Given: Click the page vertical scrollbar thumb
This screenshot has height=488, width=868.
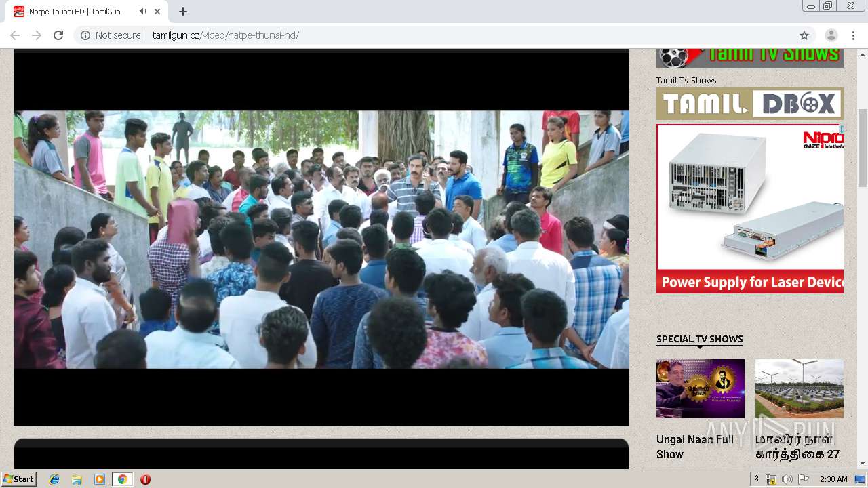Looking at the screenshot, I should point(863,147).
